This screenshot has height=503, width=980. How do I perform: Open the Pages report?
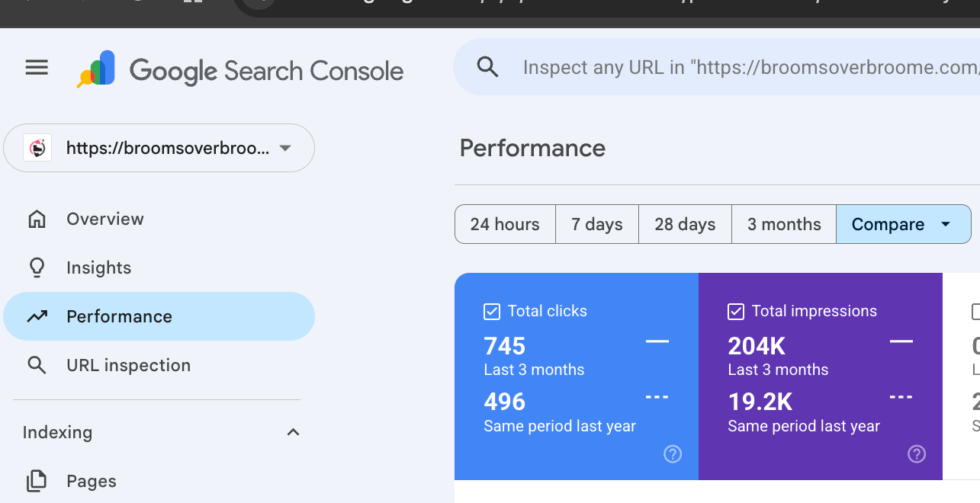[x=159, y=481]
